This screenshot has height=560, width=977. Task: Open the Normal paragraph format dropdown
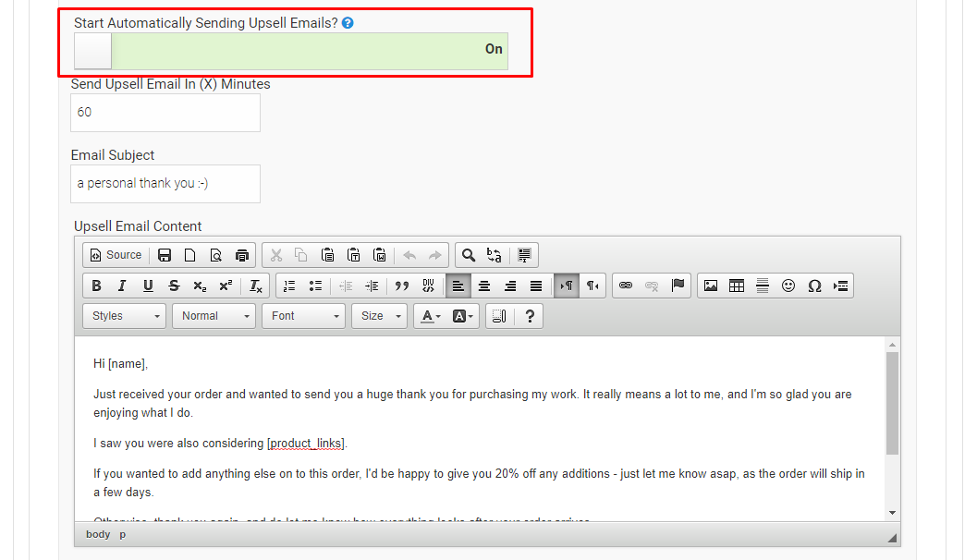[x=214, y=316]
